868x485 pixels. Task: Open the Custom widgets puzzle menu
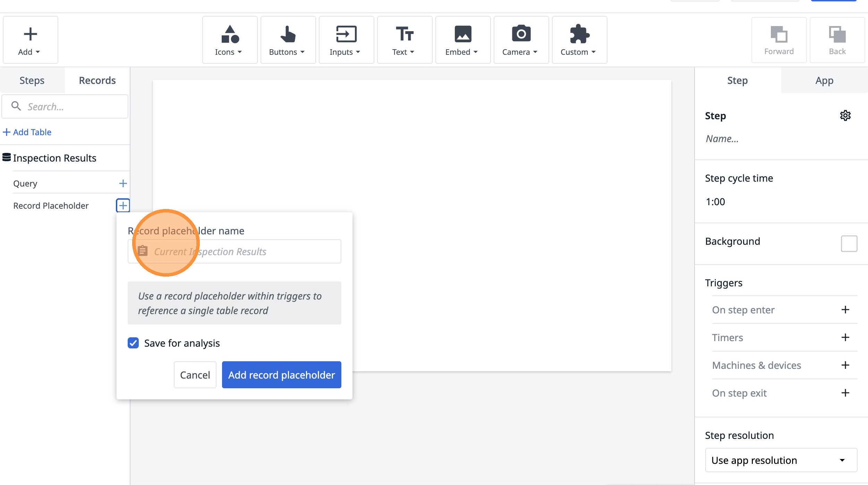tap(579, 40)
